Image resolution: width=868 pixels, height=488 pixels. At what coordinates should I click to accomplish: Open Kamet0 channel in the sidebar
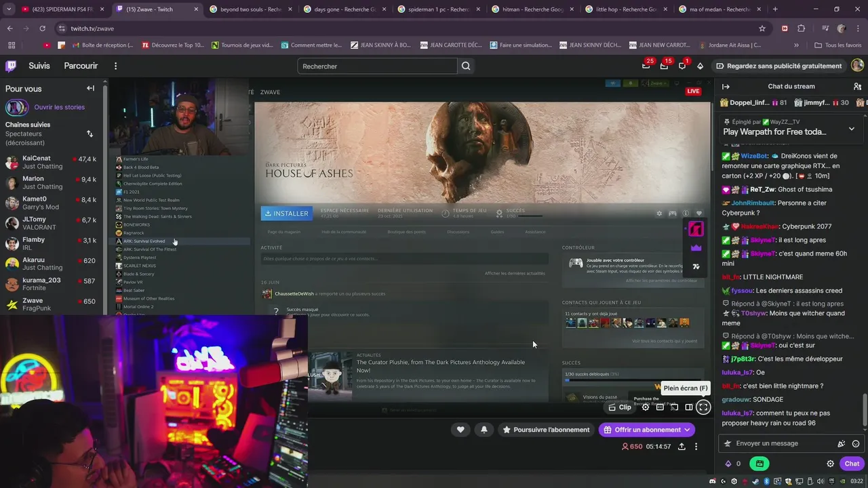click(52, 203)
